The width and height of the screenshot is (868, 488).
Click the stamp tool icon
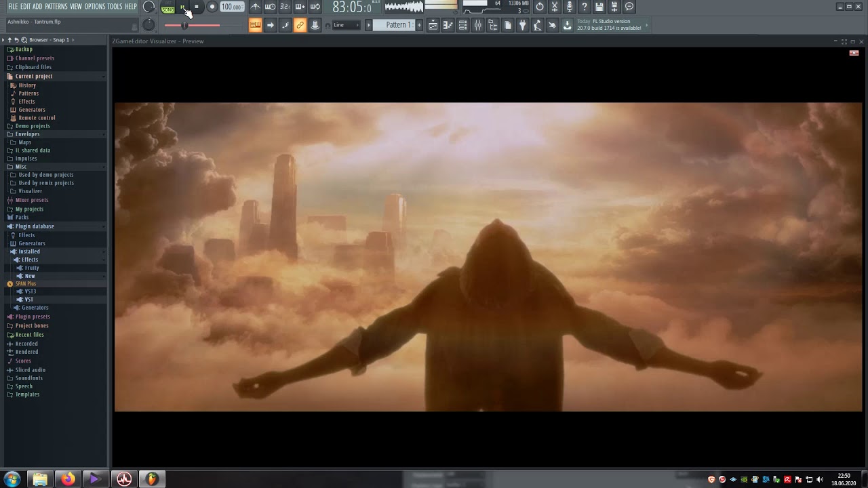click(315, 25)
